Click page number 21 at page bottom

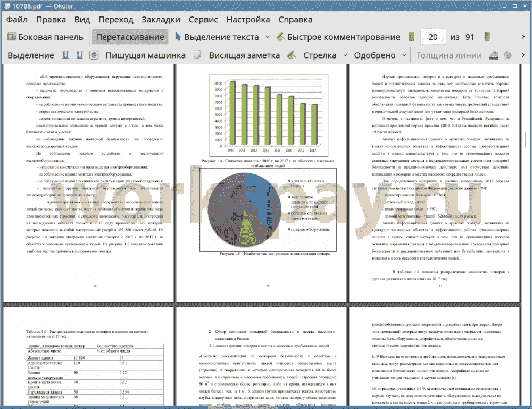coord(440,286)
